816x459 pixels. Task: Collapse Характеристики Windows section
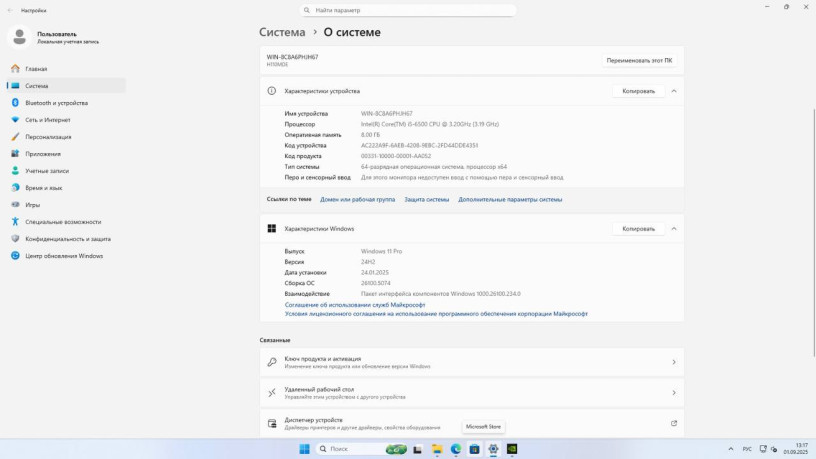click(x=674, y=229)
